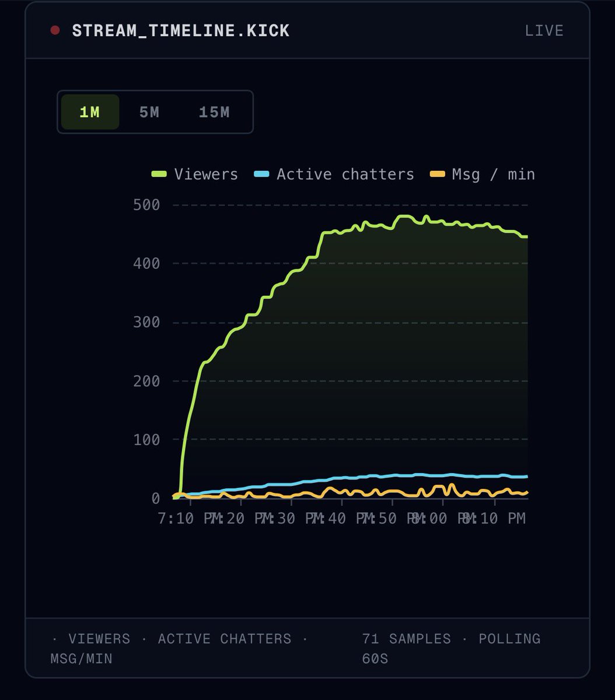615x700 pixels.
Task: Click the 100 y-axis label
Action: [146, 440]
